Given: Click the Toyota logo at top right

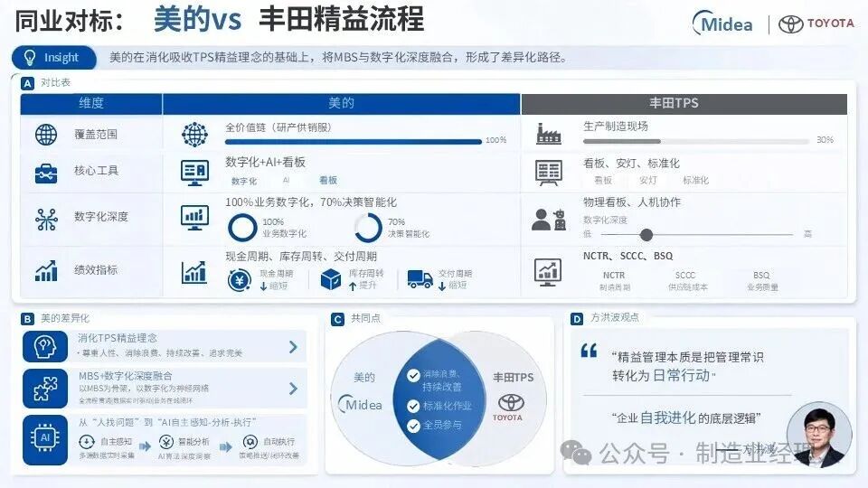Looking at the screenshot, I should pyautogui.click(x=816, y=23).
